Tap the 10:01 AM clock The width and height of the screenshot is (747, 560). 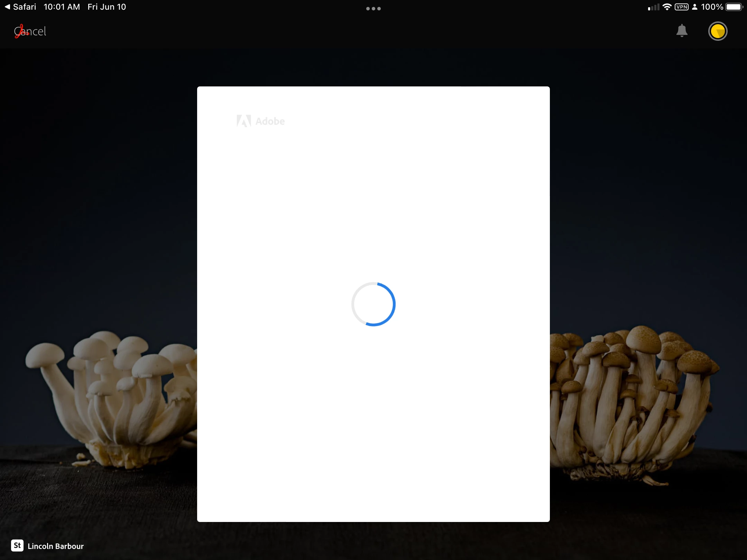[x=62, y=7]
